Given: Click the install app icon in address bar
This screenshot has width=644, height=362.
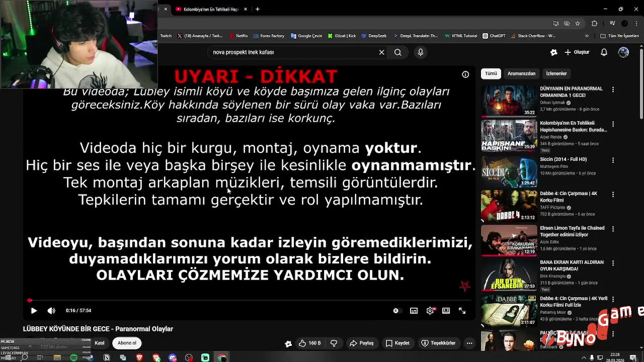Looking at the screenshot, I should tap(555, 23).
